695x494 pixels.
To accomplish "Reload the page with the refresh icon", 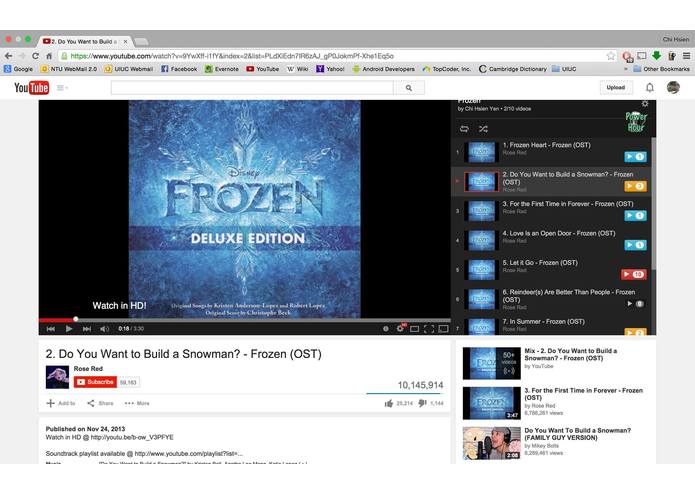I will coord(35,56).
